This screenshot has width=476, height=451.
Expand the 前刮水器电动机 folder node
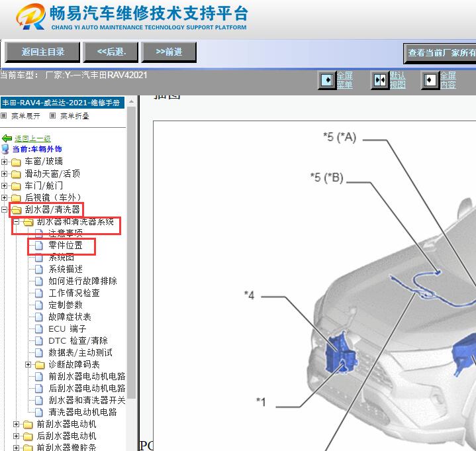coord(17,425)
